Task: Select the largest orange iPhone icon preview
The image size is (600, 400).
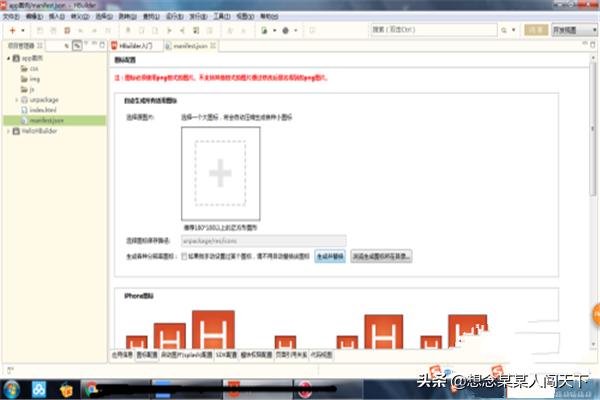Action: pyautogui.click(x=212, y=330)
